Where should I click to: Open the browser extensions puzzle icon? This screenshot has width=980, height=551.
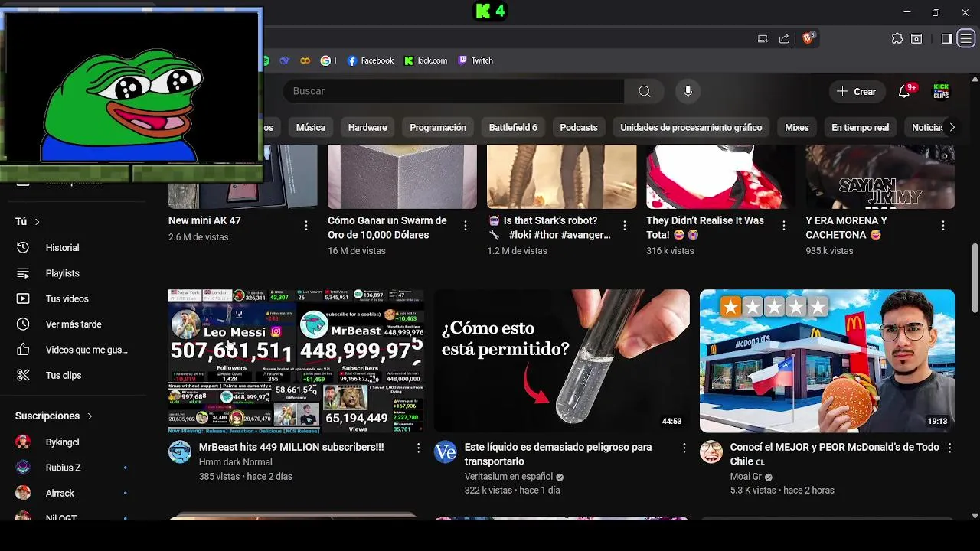click(x=897, y=38)
